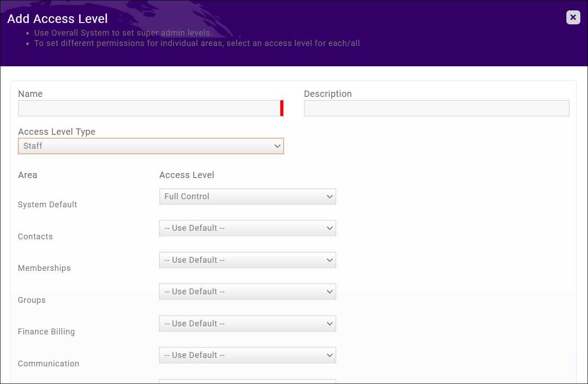Open the Communication access level dropdown
Image resolution: width=588 pixels, height=384 pixels.
pos(248,355)
